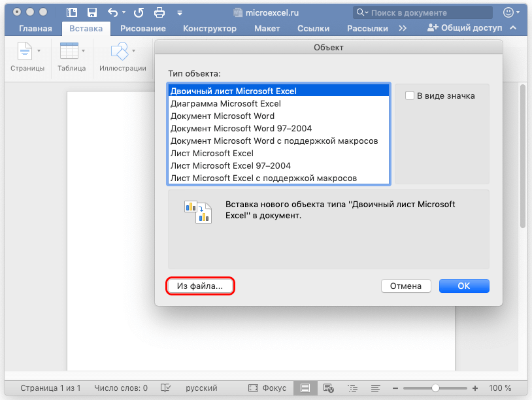Open the smiley feedback menu
Image resolution: width=532 pixels, height=400 pixels.
(x=511, y=12)
